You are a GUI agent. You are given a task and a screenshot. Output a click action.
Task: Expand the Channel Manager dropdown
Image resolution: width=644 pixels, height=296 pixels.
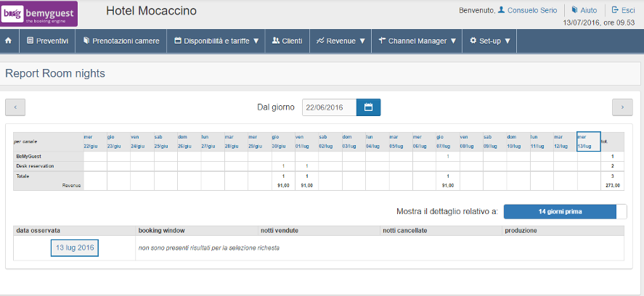pos(417,41)
